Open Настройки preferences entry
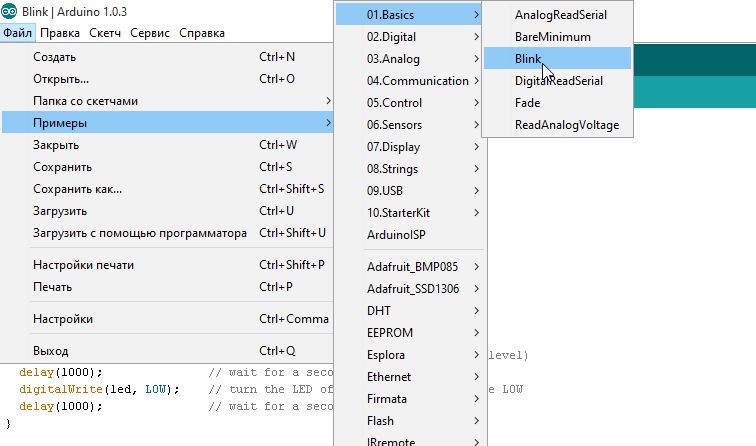The image size is (756, 446). click(x=167, y=319)
